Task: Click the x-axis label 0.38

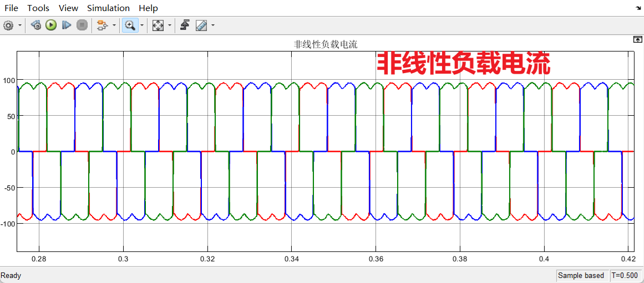Action: pyautogui.click(x=460, y=259)
